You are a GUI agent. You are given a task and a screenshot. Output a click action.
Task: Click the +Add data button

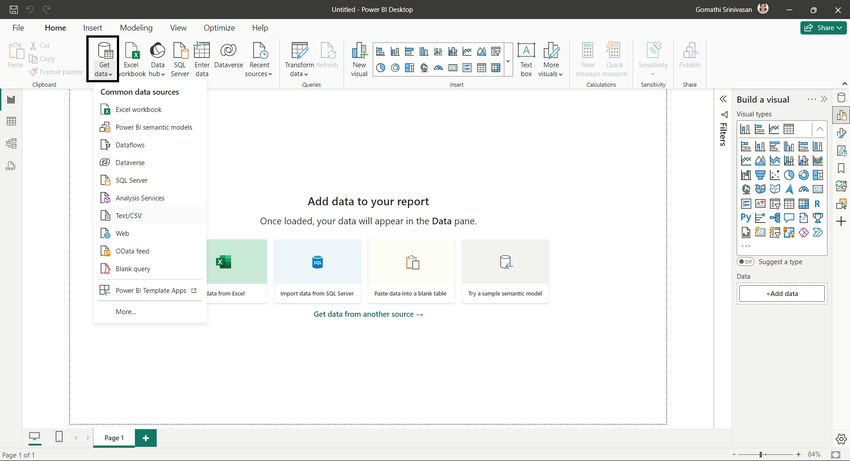(782, 293)
